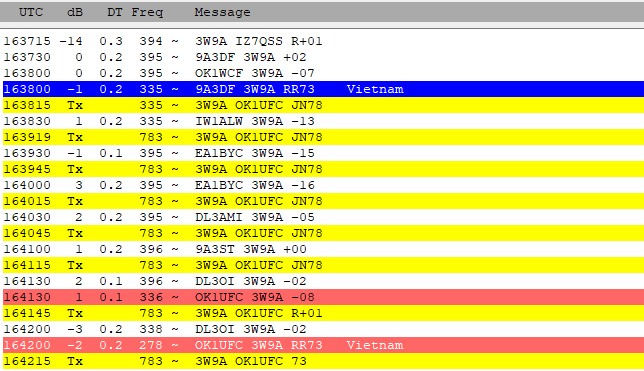Select the DL3OI 3W9A -02 row at 164200
Viewport: 644px width, 371px height.
click(x=323, y=329)
